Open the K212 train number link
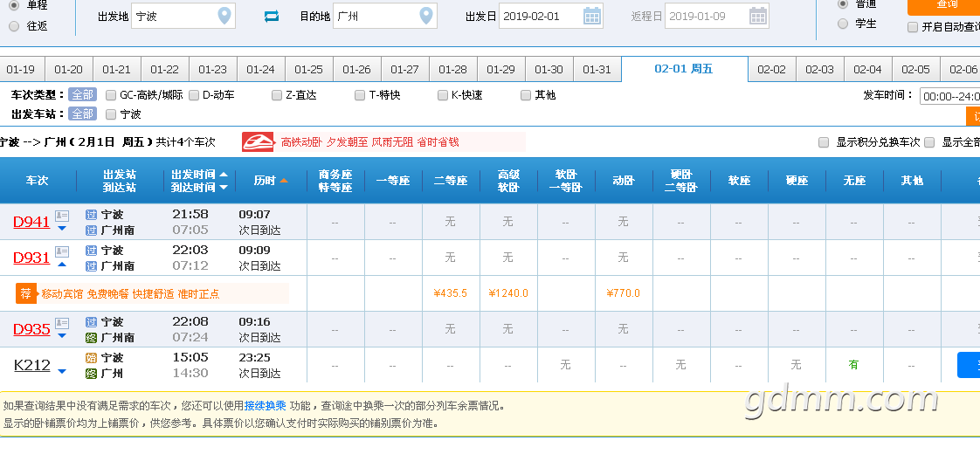 (32, 365)
